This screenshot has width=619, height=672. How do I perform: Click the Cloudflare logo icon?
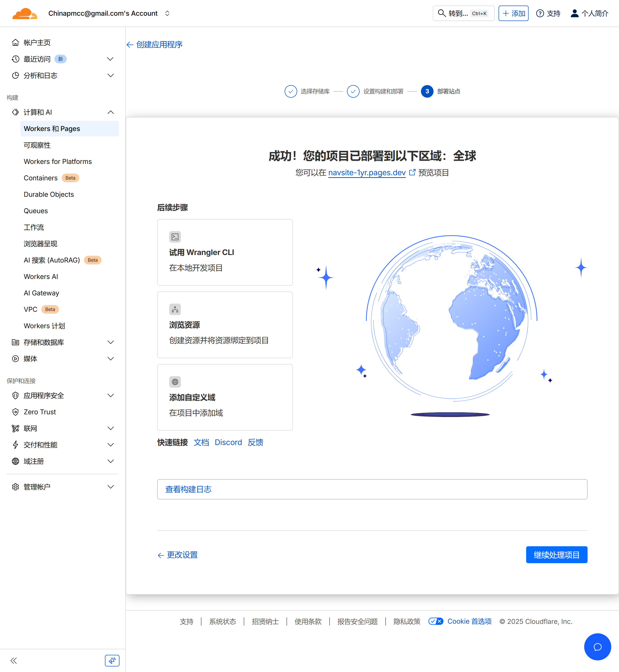coord(24,14)
